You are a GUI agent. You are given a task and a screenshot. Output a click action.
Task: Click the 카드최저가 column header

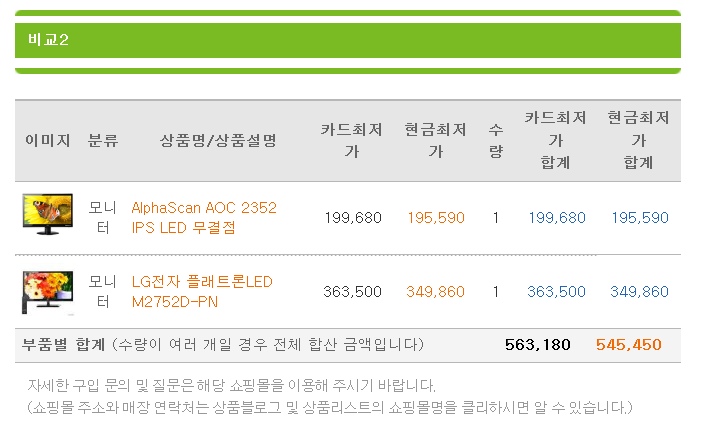point(351,140)
